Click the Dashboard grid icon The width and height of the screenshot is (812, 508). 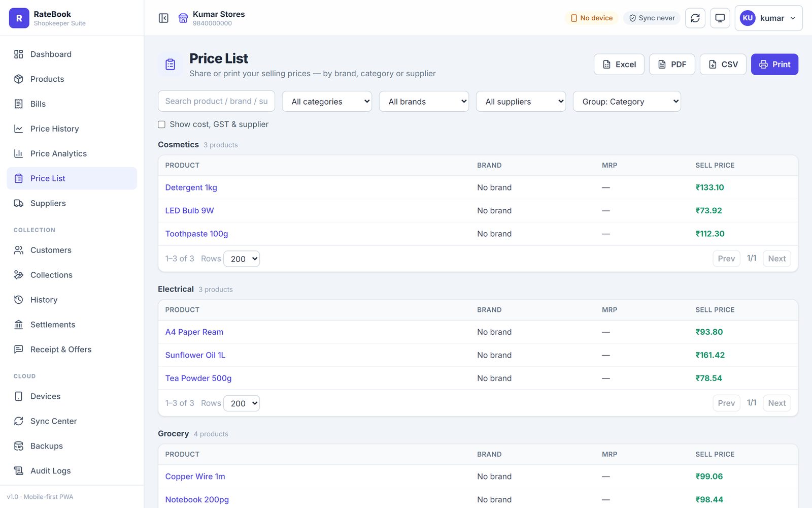(x=19, y=54)
